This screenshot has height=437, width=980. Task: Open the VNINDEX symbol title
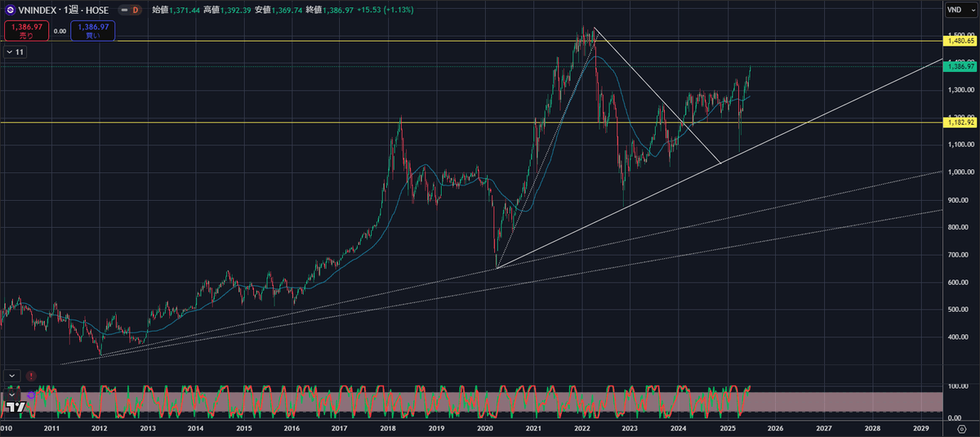pyautogui.click(x=63, y=11)
